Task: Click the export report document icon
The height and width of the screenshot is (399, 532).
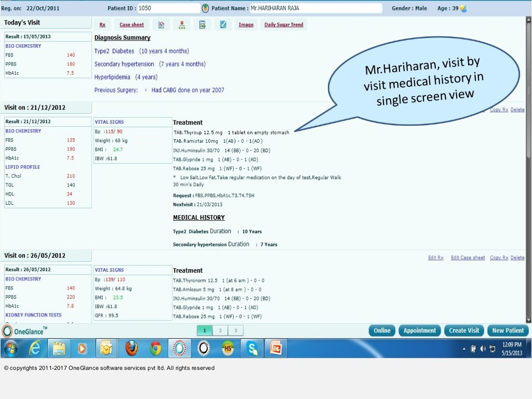Action: pyautogui.click(x=203, y=25)
